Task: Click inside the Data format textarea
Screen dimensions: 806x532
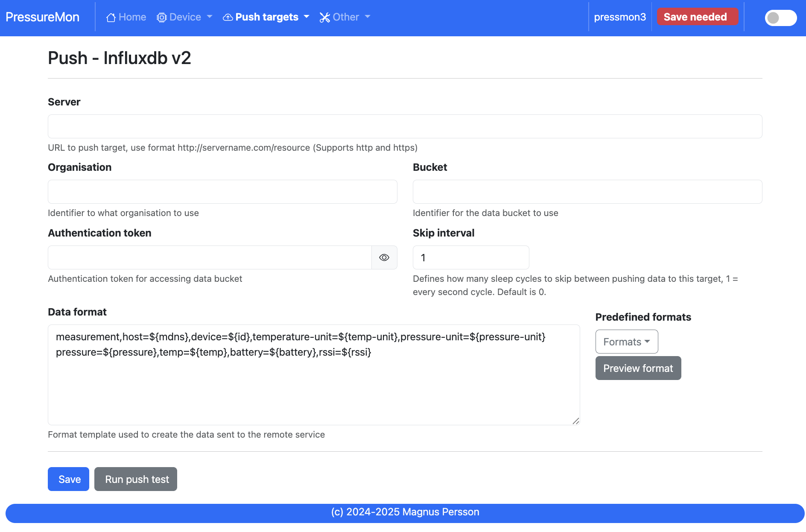Action: tap(314, 375)
